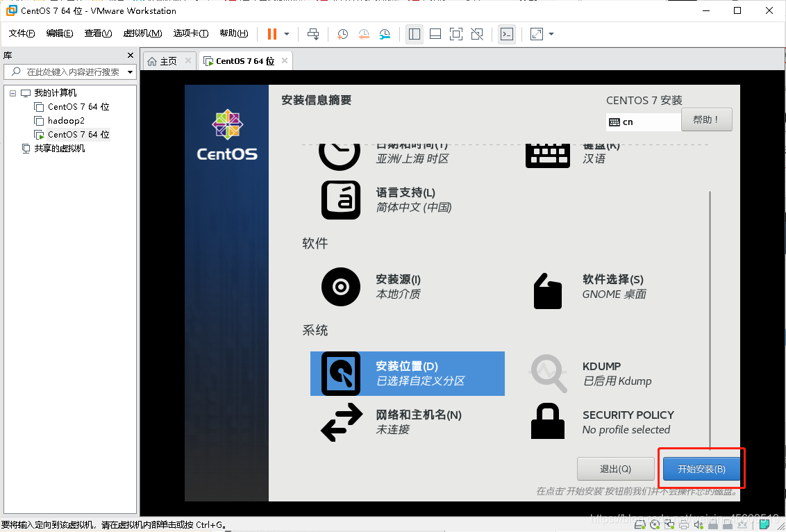The width and height of the screenshot is (786, 532).
Task: Click the 帮助! button in installer
Action: click(x=706, y=120)
